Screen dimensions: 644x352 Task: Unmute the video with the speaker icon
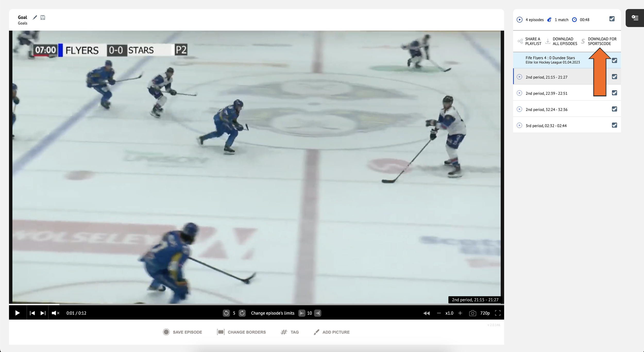[x=55, y=313]
